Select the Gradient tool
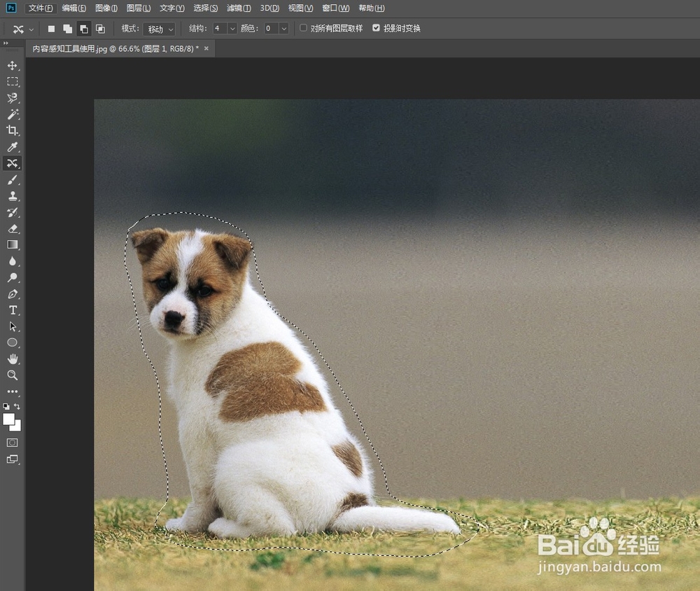The image size is (700, 591). click(13, 245)
